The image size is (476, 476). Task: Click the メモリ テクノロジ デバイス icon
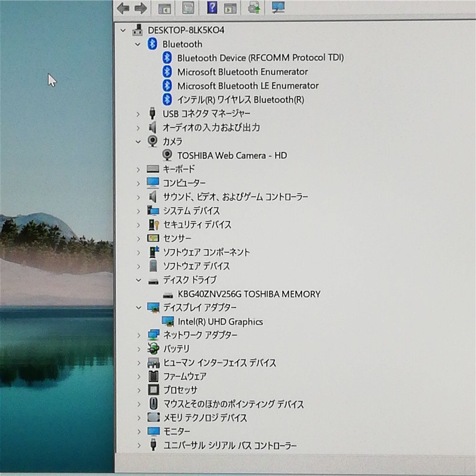tap(154, 417)
